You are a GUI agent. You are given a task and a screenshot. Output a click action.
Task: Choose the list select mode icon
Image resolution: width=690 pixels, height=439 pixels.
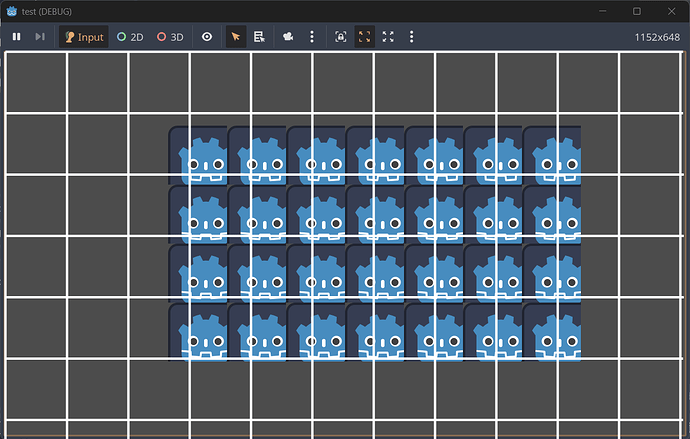point(259,37)
